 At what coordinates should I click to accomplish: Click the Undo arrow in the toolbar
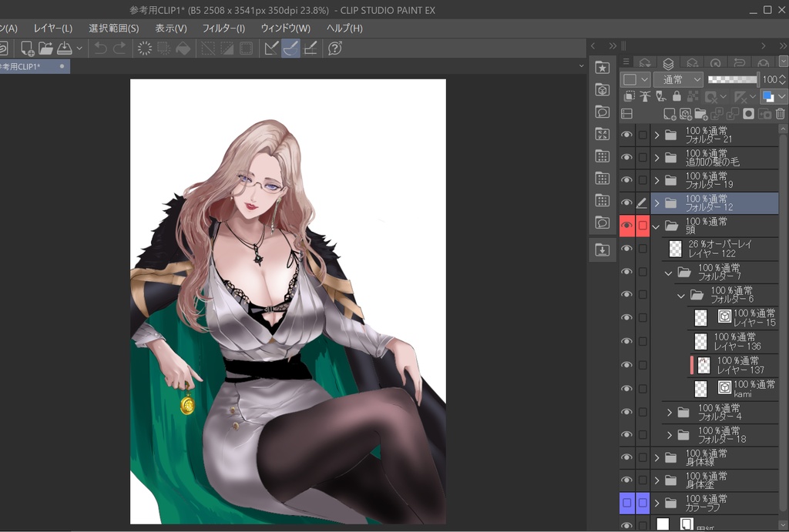[100, 49]
